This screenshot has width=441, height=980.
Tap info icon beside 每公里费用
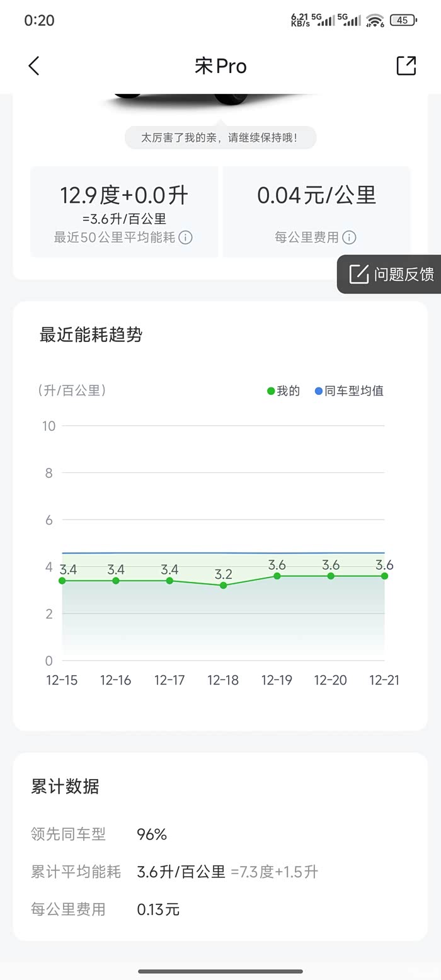349,237
